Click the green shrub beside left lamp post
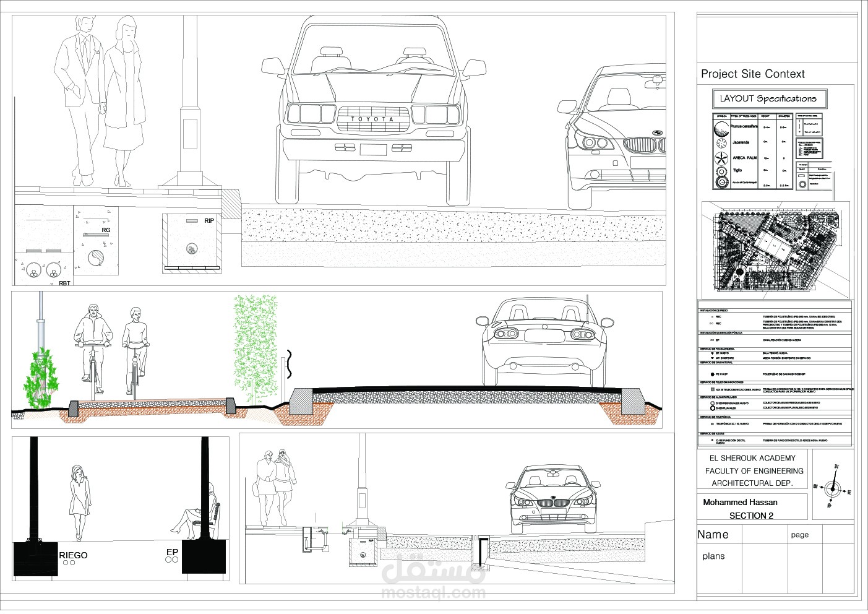868x614 pixels. (41, 378)
